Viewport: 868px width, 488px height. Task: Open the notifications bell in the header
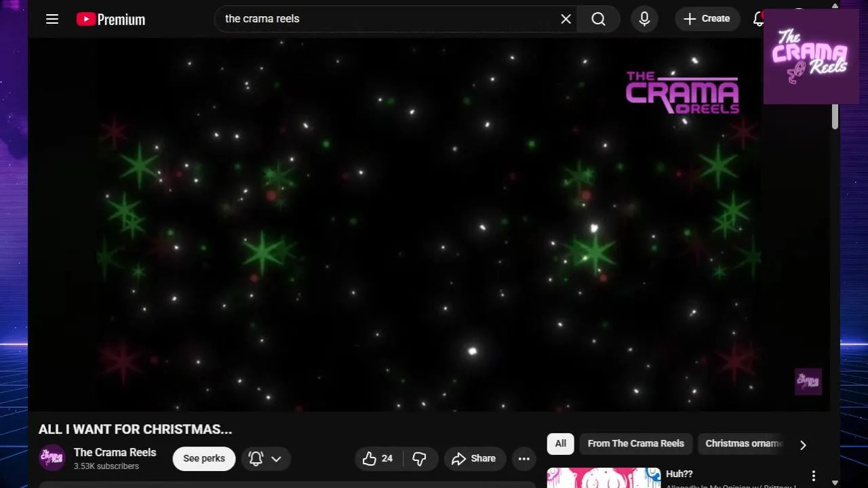pyautogui.click(x=758, y=19)
